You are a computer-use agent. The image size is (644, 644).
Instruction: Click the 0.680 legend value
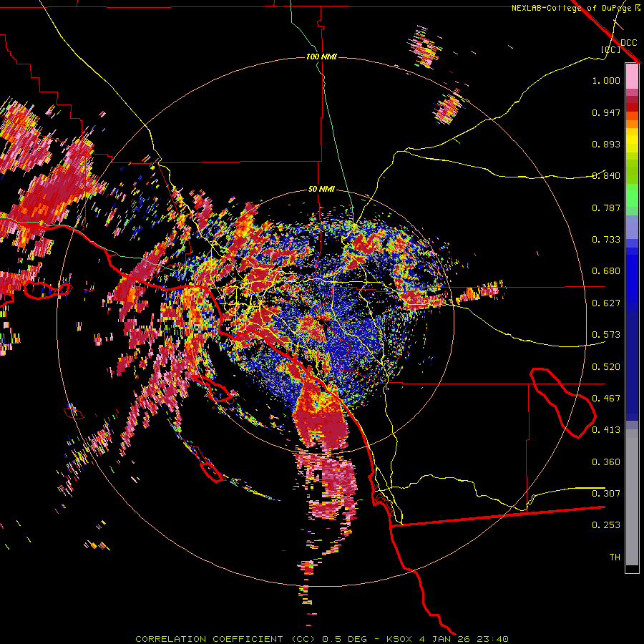pyautogui.click(x=606, y=271)
